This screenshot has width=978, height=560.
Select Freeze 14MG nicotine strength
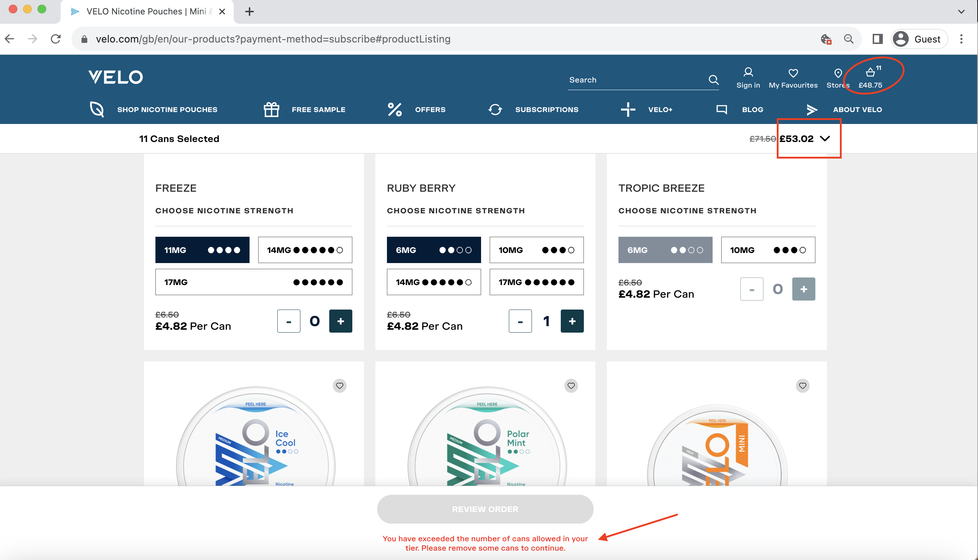(x=305, y=250)
